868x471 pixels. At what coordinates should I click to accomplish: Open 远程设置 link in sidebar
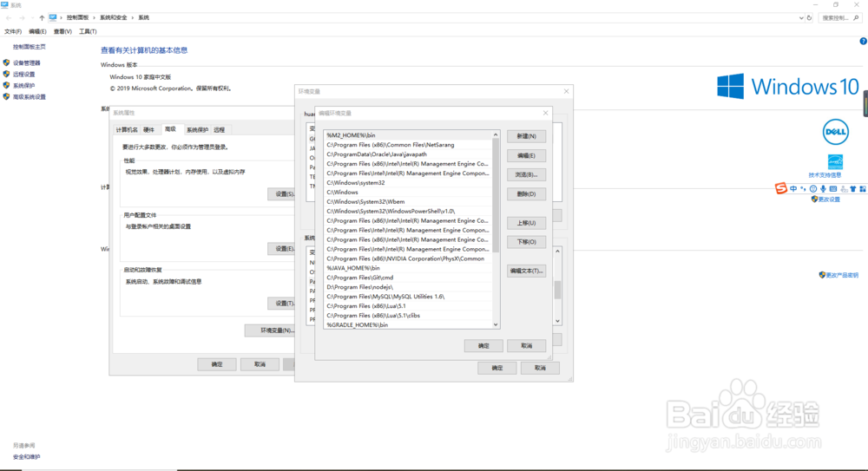click(x=23, y=75)
